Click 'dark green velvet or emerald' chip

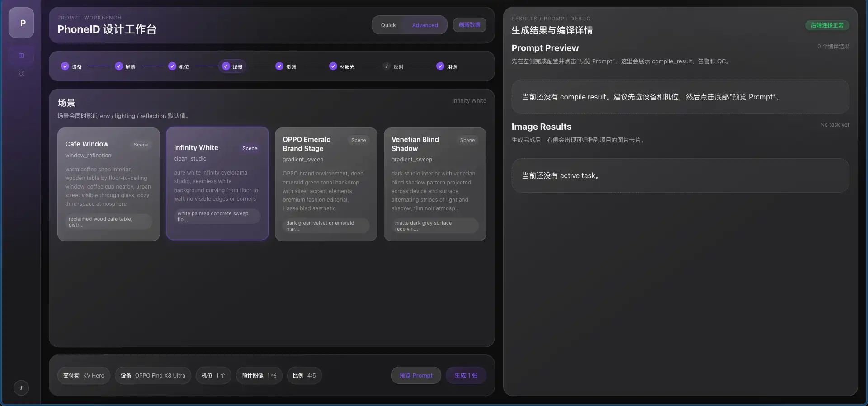[326, 226]
